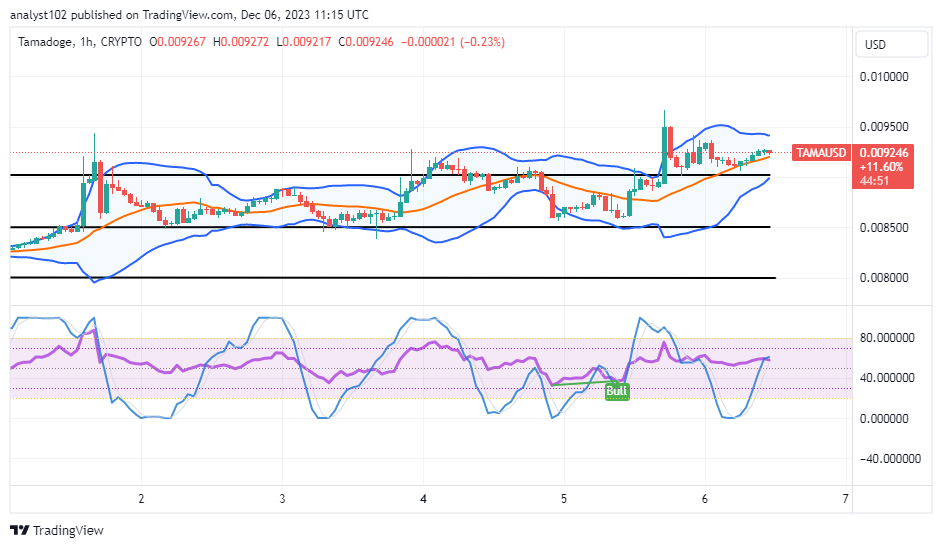Click the green Bull divergence label

coord(617,391)
